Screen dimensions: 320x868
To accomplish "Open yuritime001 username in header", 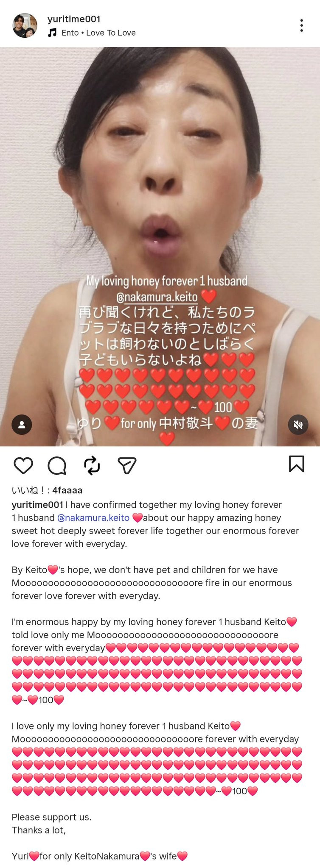I will coord(74,19).
